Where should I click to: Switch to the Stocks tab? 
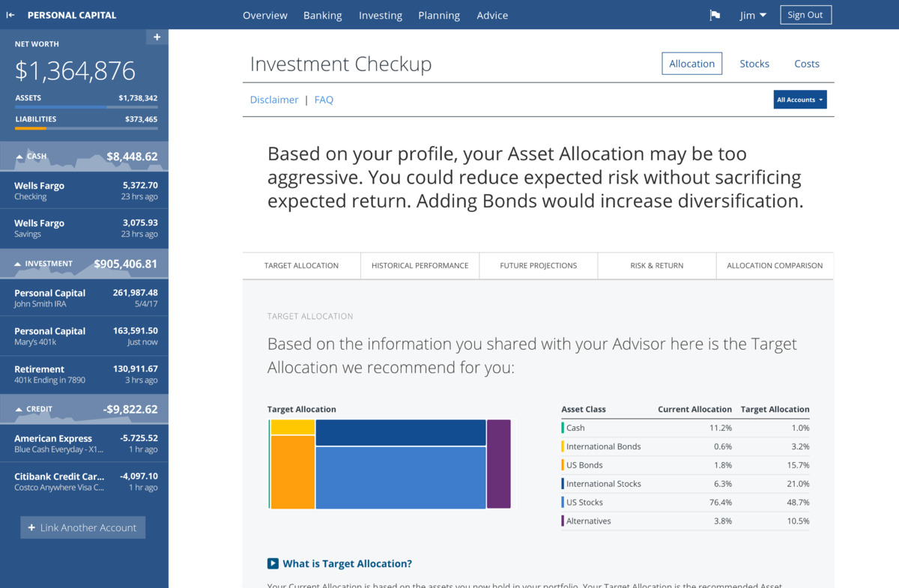tap(754, 64)
